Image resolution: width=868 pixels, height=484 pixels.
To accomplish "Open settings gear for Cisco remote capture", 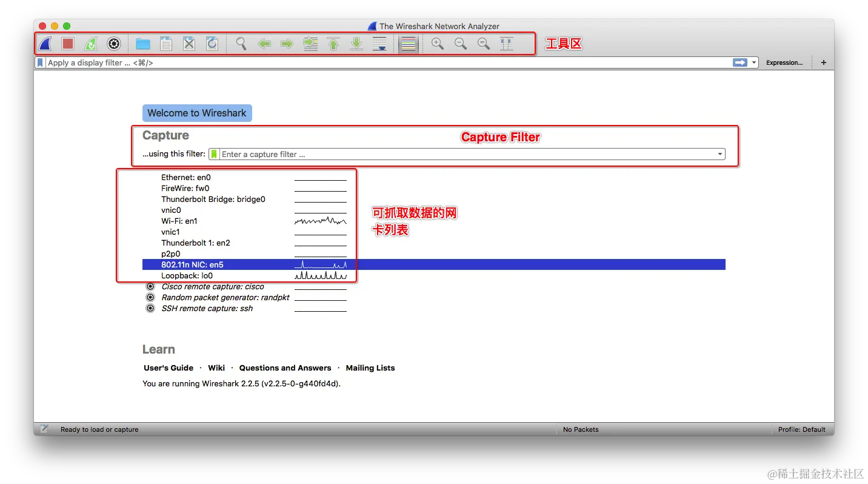I will [x=150, y=286].
